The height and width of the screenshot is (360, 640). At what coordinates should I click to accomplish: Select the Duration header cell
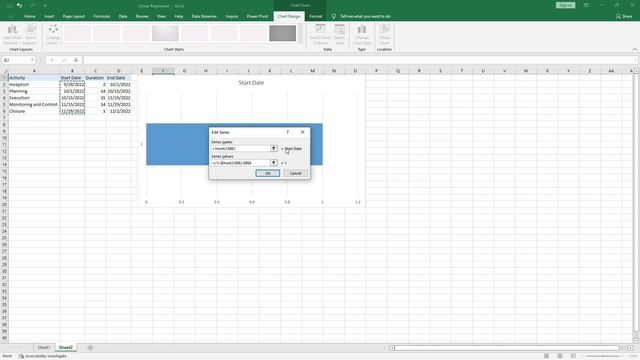coord(95,78)
